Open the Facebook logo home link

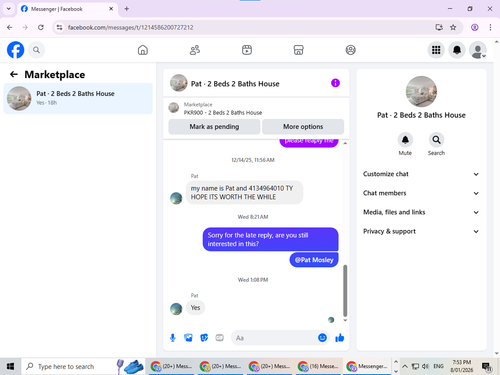click(x=15, y=50)
